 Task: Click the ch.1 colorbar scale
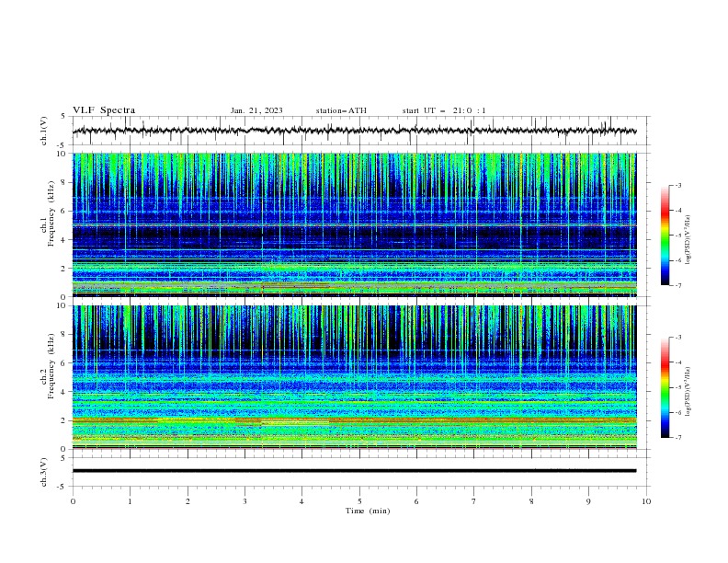[665, 236]
